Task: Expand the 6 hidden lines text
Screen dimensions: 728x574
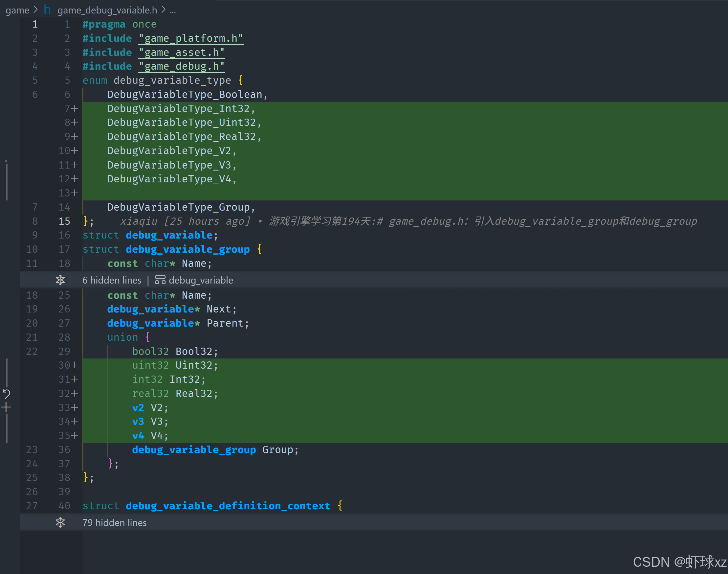Action: [112, 280]
